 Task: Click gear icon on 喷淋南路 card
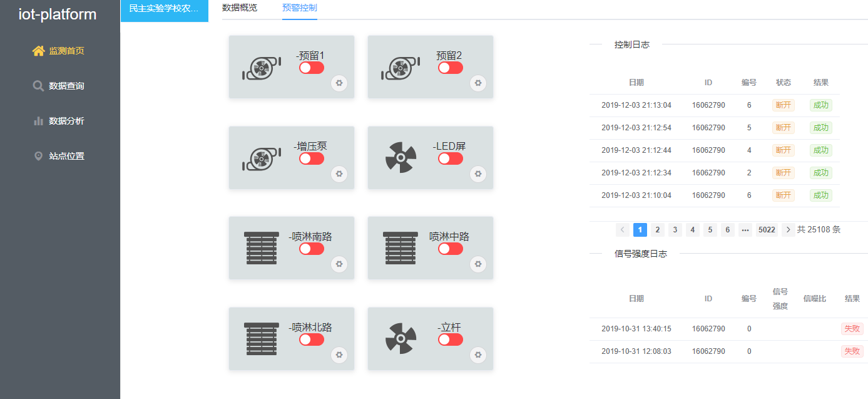coord(339,264)
